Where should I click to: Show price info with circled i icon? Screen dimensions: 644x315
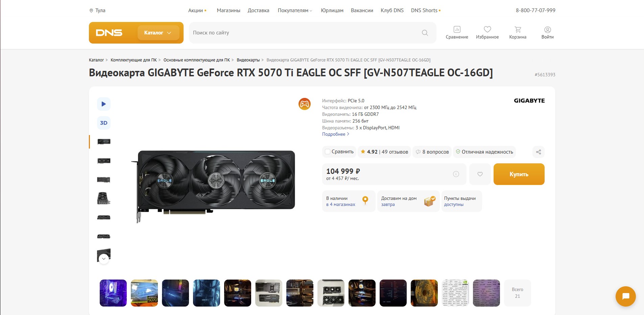[x=456, y=174]
